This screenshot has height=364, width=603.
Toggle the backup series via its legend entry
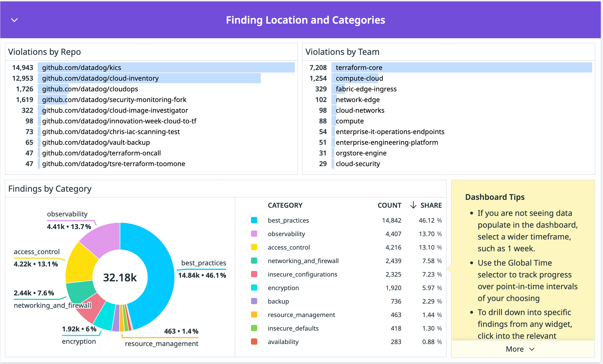[278, 301]
